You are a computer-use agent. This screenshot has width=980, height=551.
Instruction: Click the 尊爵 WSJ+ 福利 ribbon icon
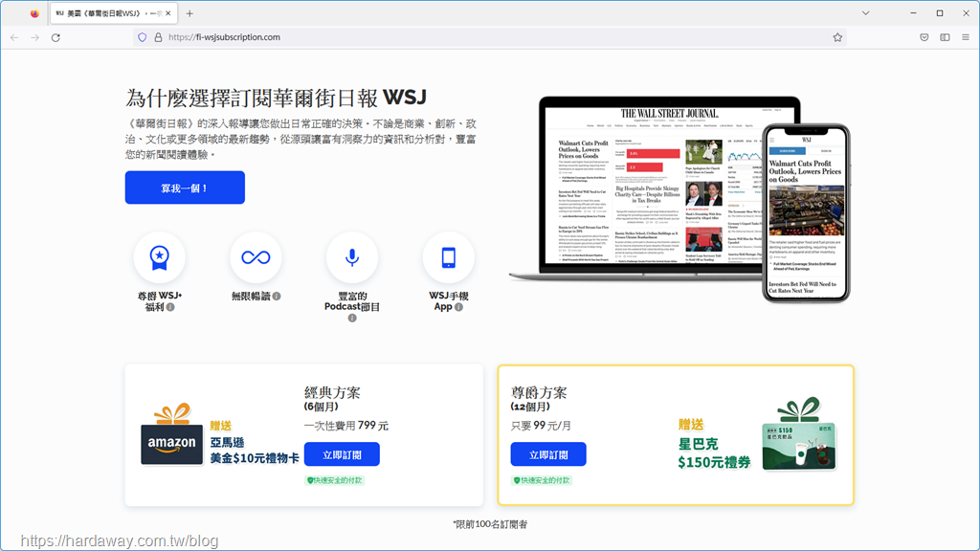(160, 257)
